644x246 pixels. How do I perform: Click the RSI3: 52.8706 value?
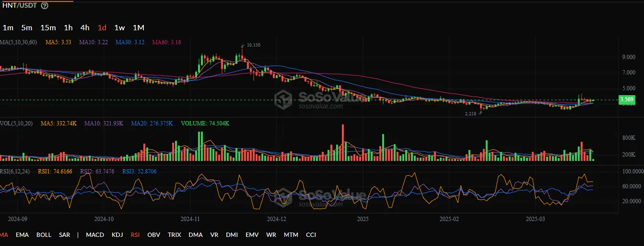point(140,171)
